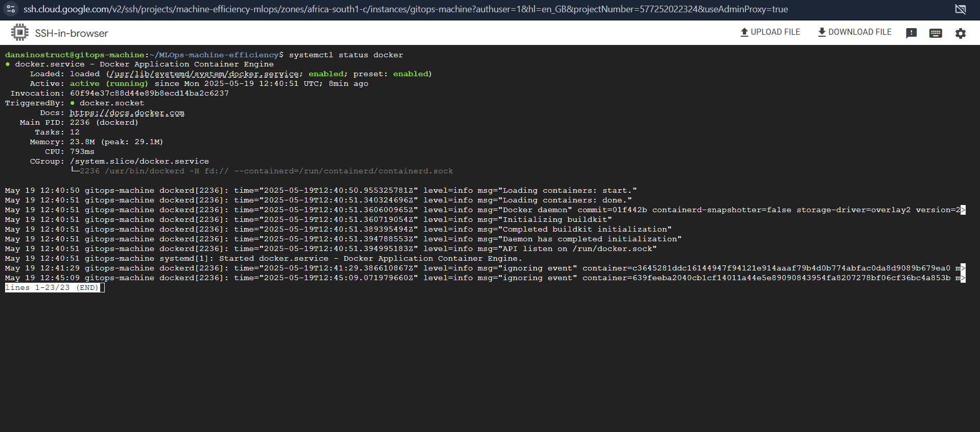This screenshot has height=432, width=980.
Task: Open the settings gear icon
Action: pyautogui.click(x=961, y=33)
